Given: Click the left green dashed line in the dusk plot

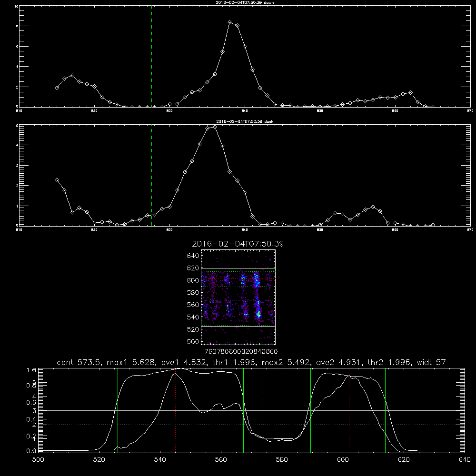Looking at the screenshot, I should pos(151,176).
